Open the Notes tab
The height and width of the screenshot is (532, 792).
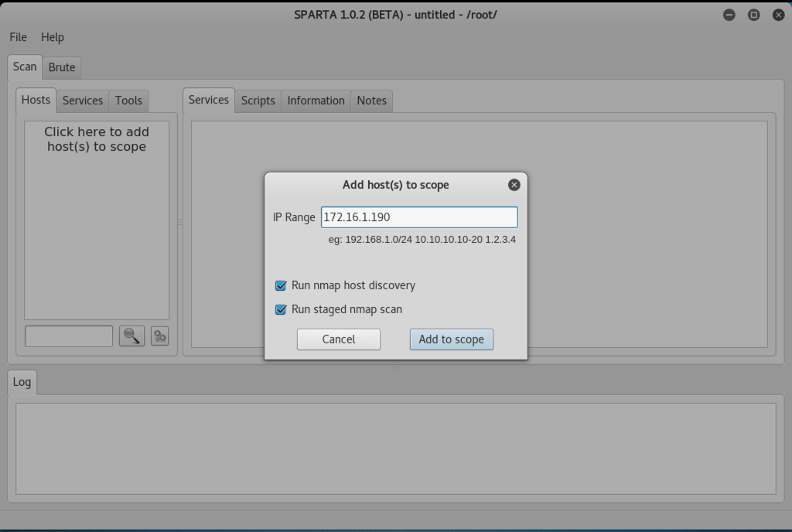coord(372,101)
